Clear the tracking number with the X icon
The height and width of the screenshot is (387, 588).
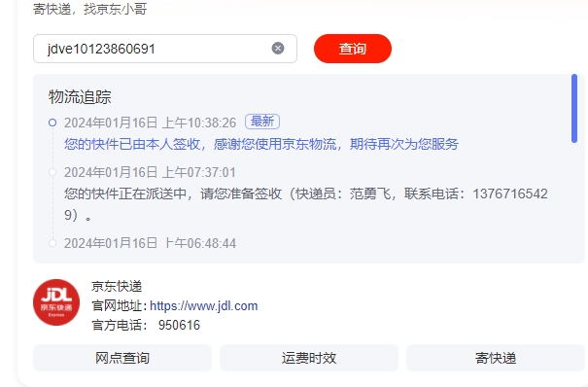click(x=278, y=49)
